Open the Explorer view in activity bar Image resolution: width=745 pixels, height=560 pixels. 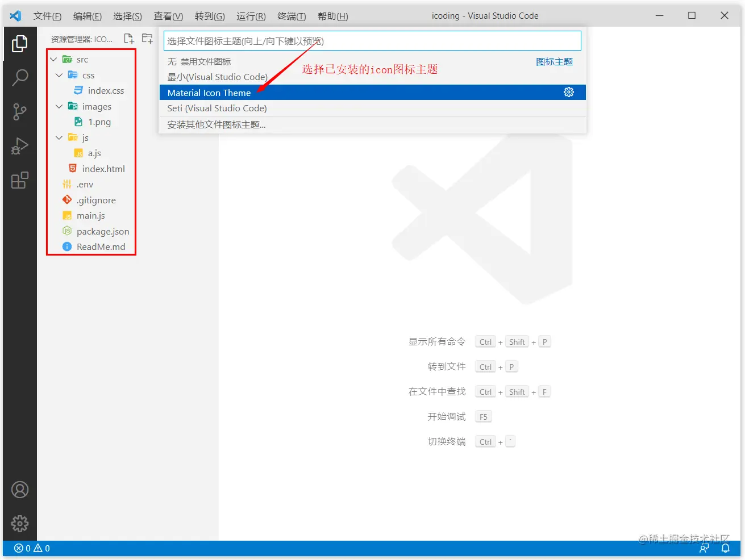[x=20, y=43]
